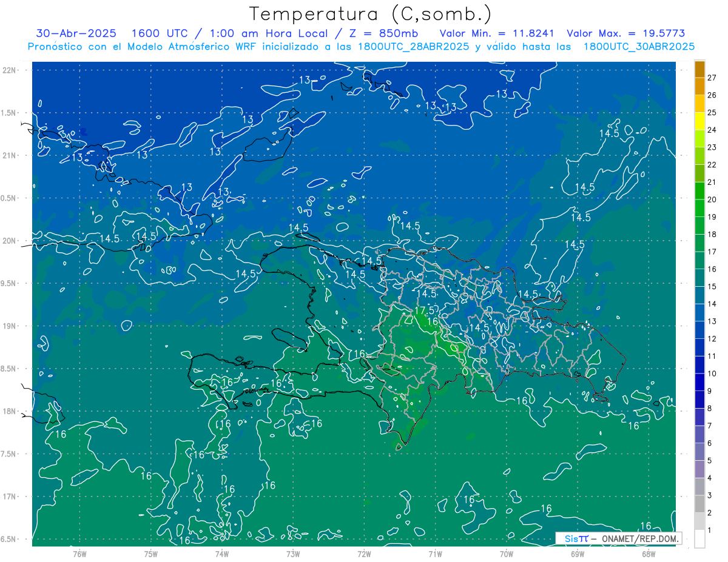
Task: Click the "72W" longitude axis label
Action: tap(364, 554)
